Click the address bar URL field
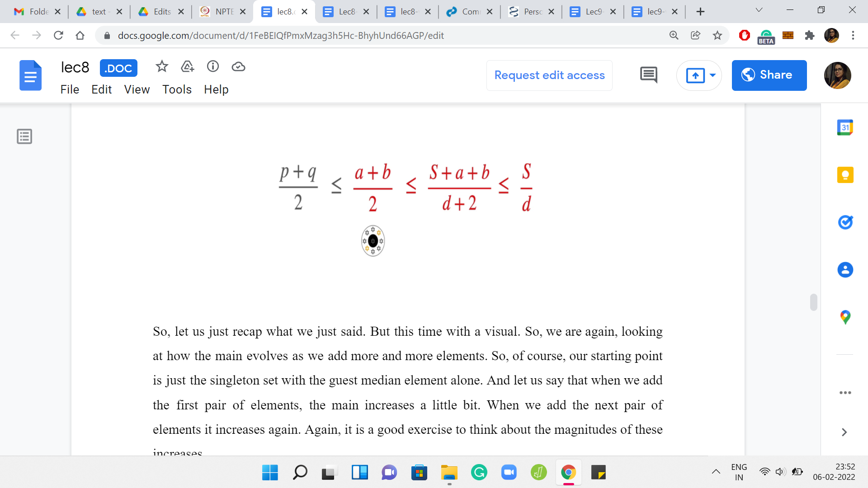Image resolution: width=868 pixels, height=488 pixels. [280, 35]
